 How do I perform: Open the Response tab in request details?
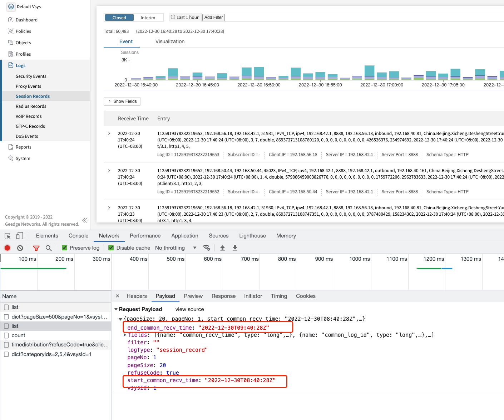[x=223, y=296]
